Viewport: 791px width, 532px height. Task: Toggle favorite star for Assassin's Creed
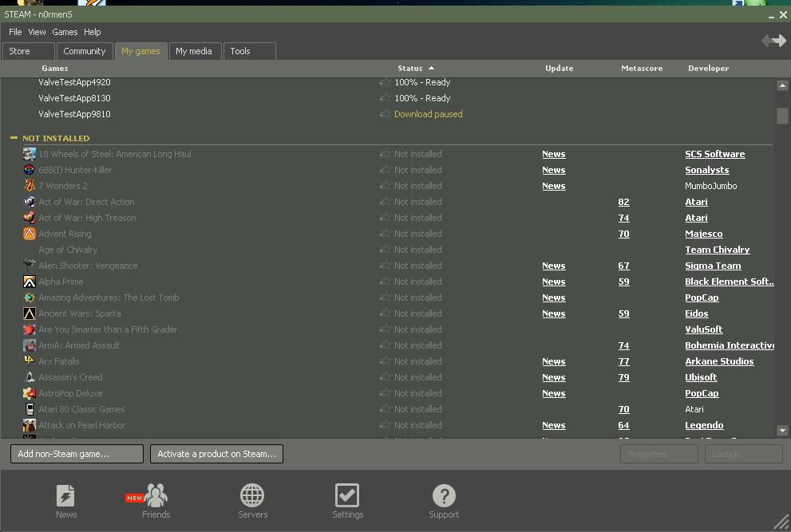tap(385, 377)
